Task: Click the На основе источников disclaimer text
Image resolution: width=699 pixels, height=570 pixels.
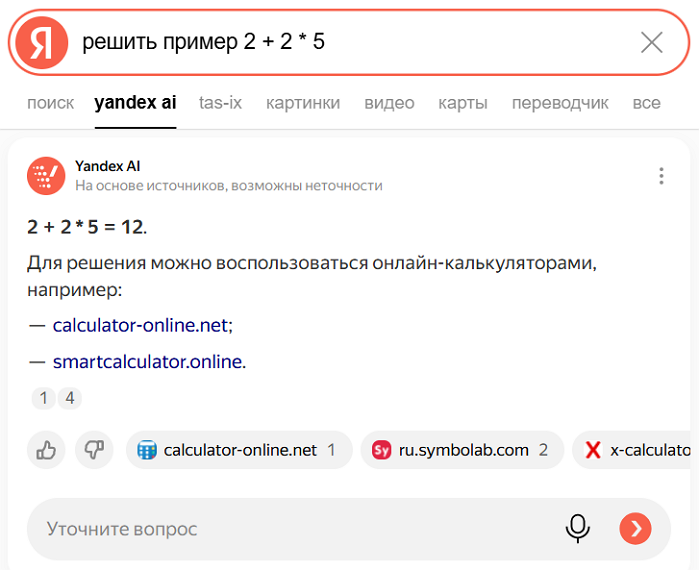Action: [x=229, y=185]
